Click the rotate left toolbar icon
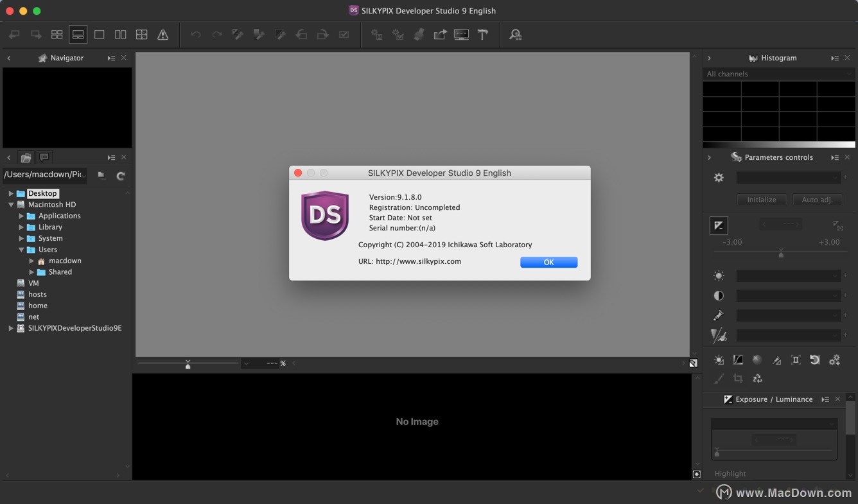Viewport: 858px width, 504px height. click(301, 35)
